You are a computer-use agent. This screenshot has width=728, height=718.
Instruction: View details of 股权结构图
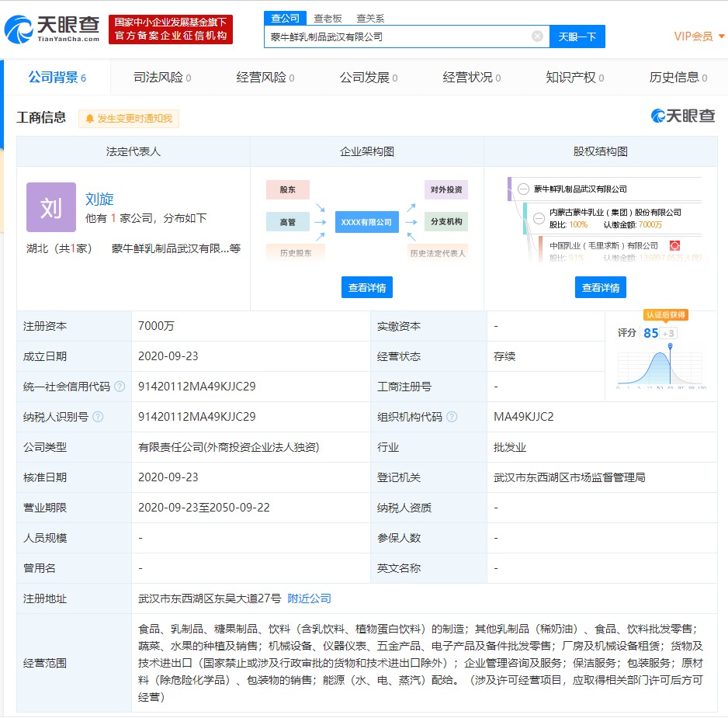tap(600, 287)
